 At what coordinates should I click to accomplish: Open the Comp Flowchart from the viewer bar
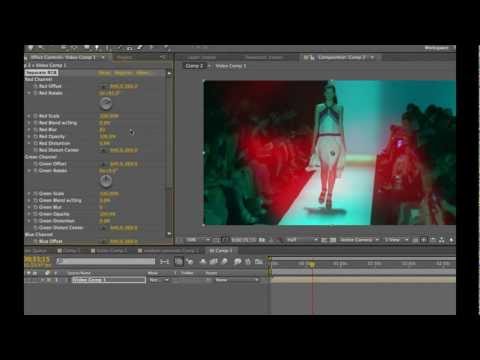(442, 240)
